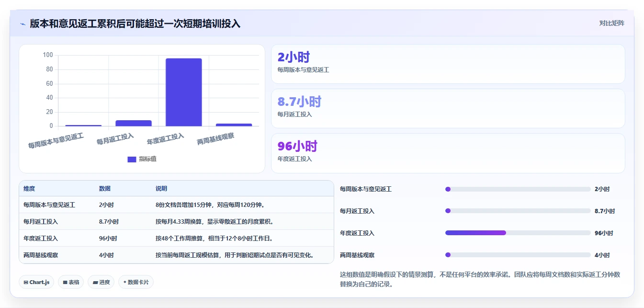This screenshot has width=644, height=308.
Task: Click the 年度返工投入 progress bar
Action: pos(518,233)
